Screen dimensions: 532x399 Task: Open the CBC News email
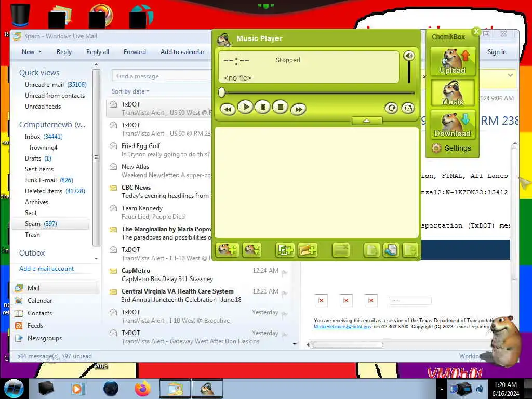pyautogui.click(x=159, y=191)
